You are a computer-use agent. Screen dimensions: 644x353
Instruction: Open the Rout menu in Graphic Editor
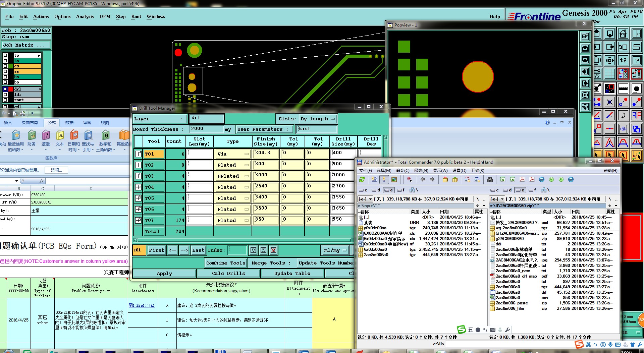[136, 16]
